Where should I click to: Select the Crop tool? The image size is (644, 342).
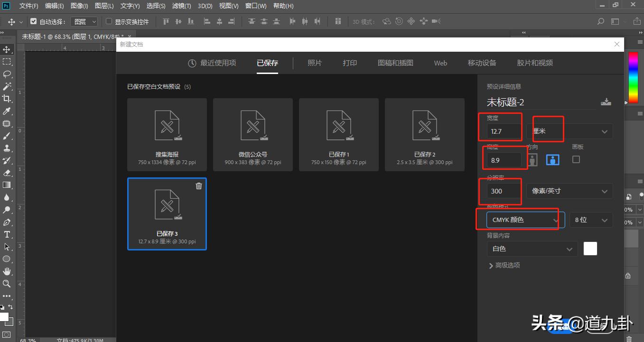[6, 98]
